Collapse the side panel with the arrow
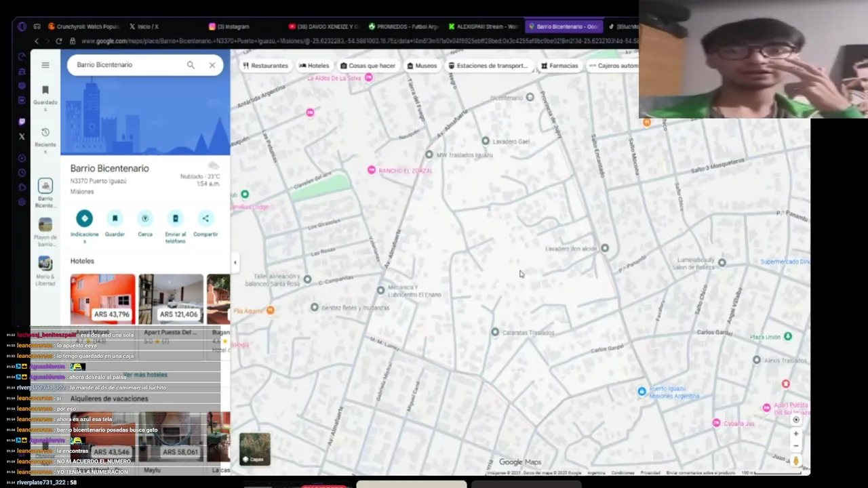 click(235, 262)
